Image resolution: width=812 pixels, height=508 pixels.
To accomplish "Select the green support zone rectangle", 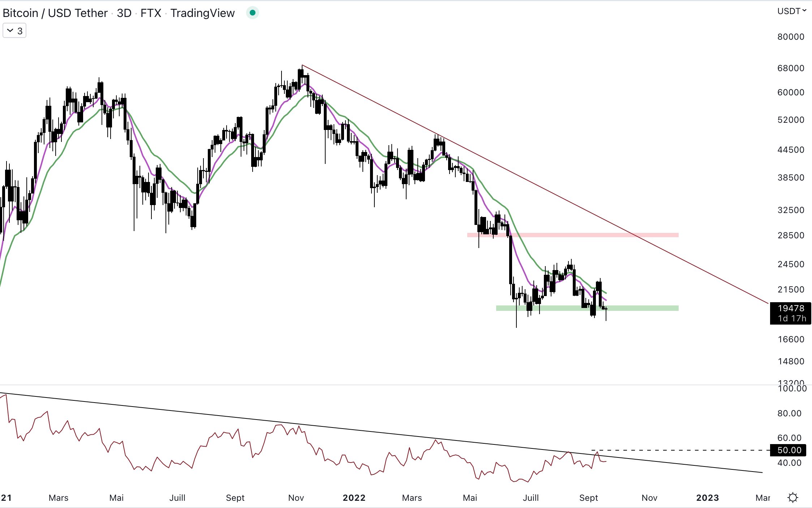I will click(643, 308).
